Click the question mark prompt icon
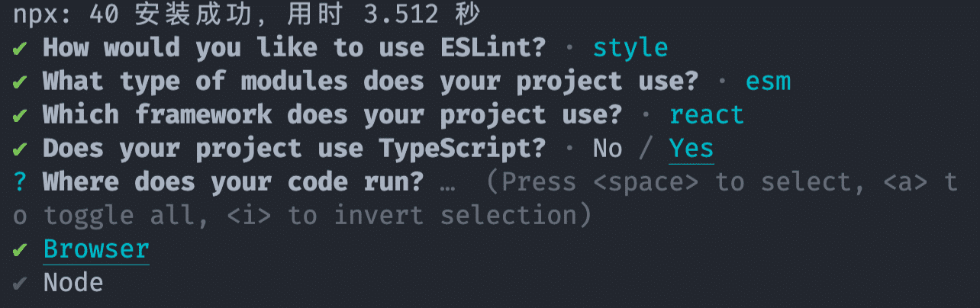Viewport: 980px width, 308px height. click(x=20, y=182)
